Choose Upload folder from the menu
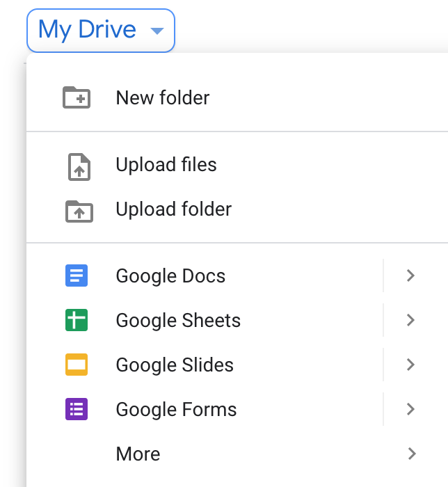448x487 pixels. [174, 209]
